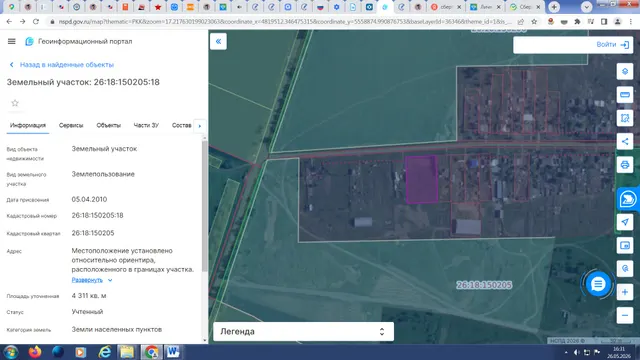Open the map layers tool
Viewport: 640px width, 360px height.
click(x=624, y=71)
